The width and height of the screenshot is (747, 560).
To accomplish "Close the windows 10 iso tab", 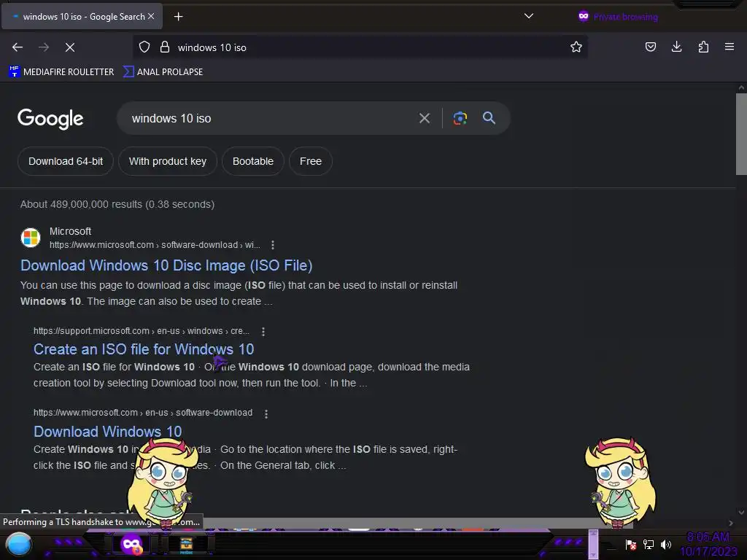I will 151,16.
